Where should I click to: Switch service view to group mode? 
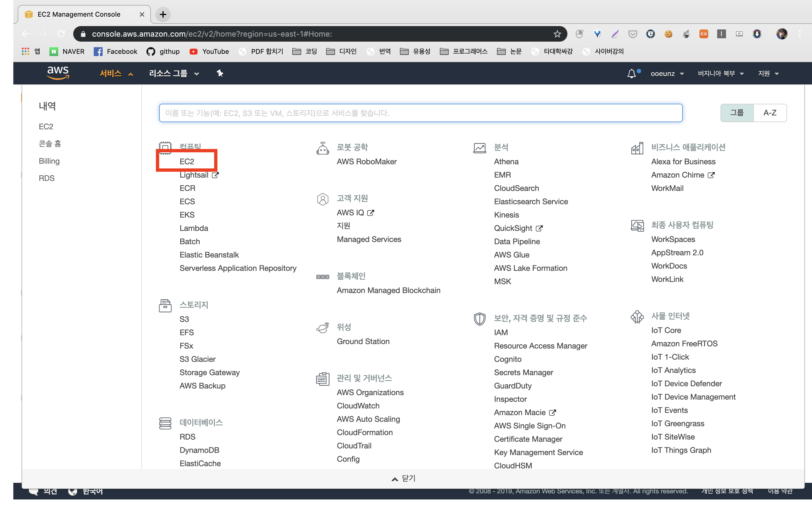point(737,113)
